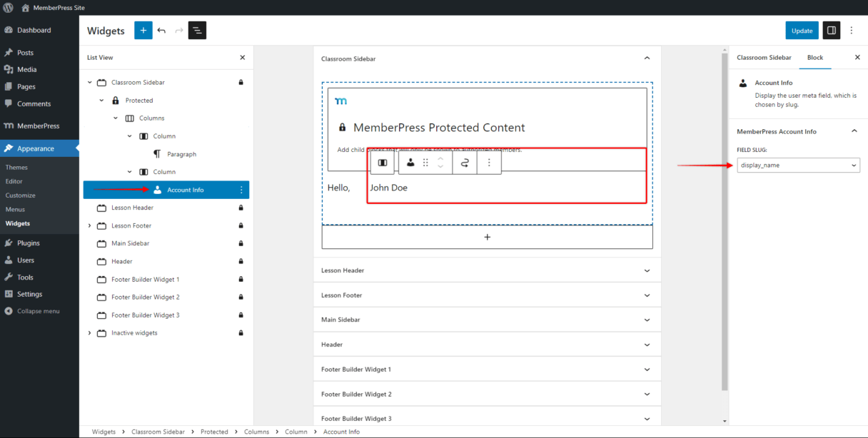
Task: Close the List View panel
Action: [242, 58]
